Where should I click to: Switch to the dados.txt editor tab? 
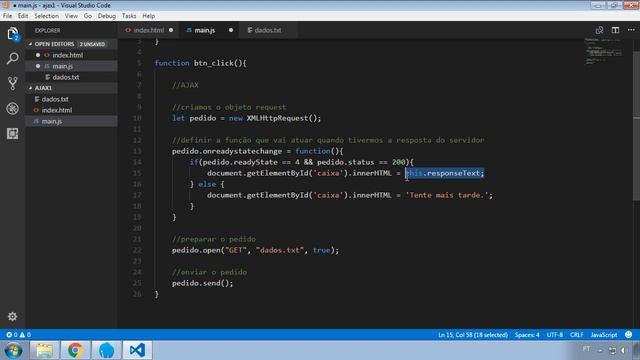pos(268,30)
